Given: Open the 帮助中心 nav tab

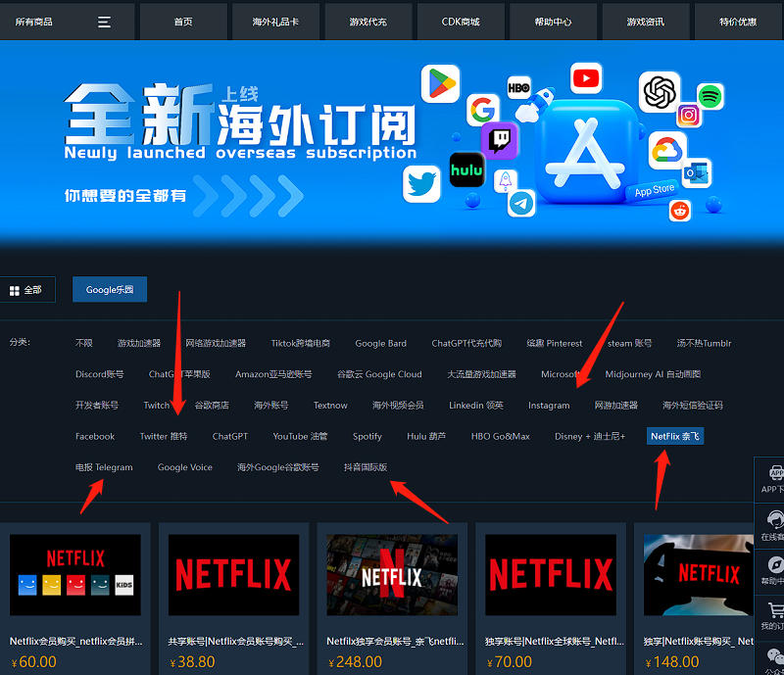Looking at the screenshot, I should tap(553, 22).
